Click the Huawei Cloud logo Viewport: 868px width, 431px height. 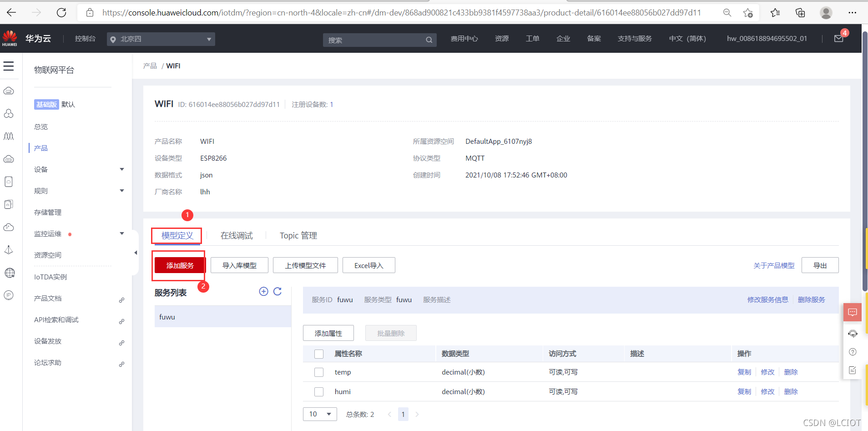tap(10, 39)
